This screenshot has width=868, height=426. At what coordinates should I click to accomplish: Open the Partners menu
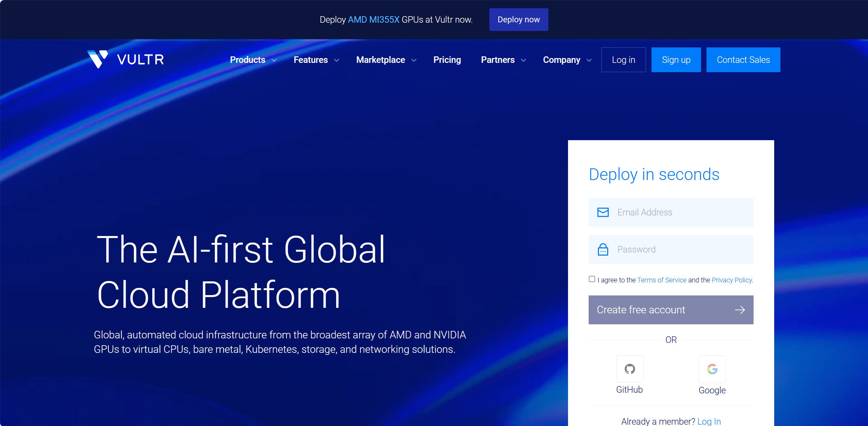tap(498, 60)
